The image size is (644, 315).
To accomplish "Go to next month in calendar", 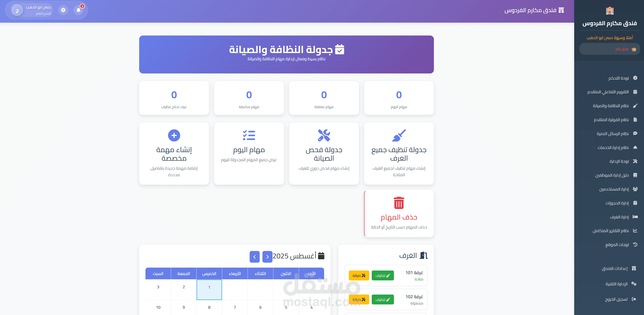I will point(255,257).
